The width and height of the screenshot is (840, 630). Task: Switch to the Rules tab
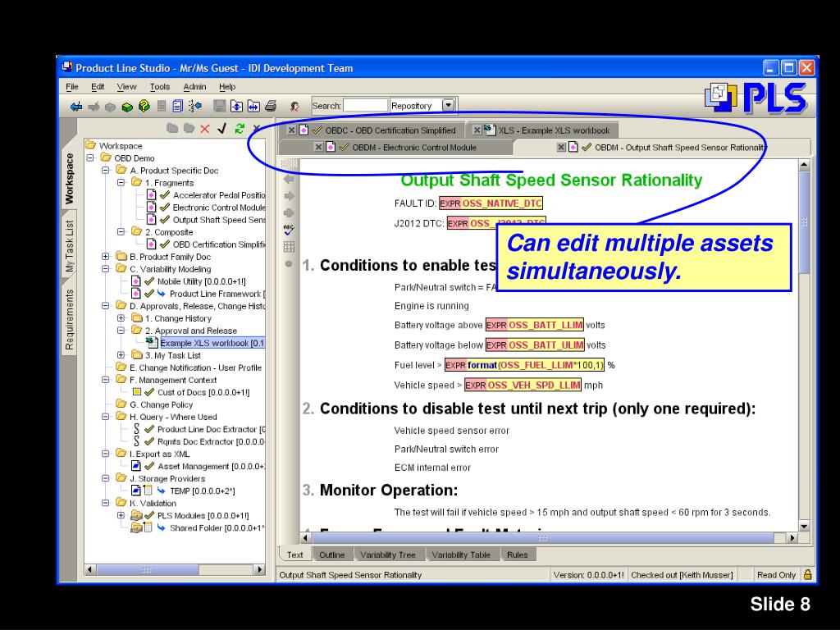point(518,555)
